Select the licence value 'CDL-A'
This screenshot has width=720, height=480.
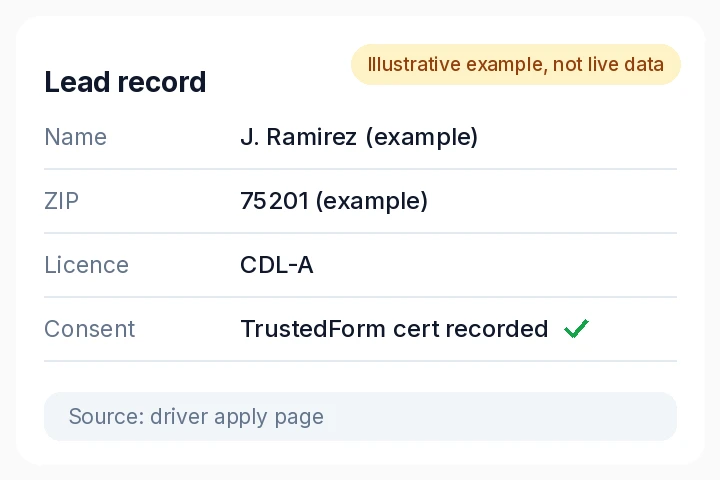coord(277,265)
